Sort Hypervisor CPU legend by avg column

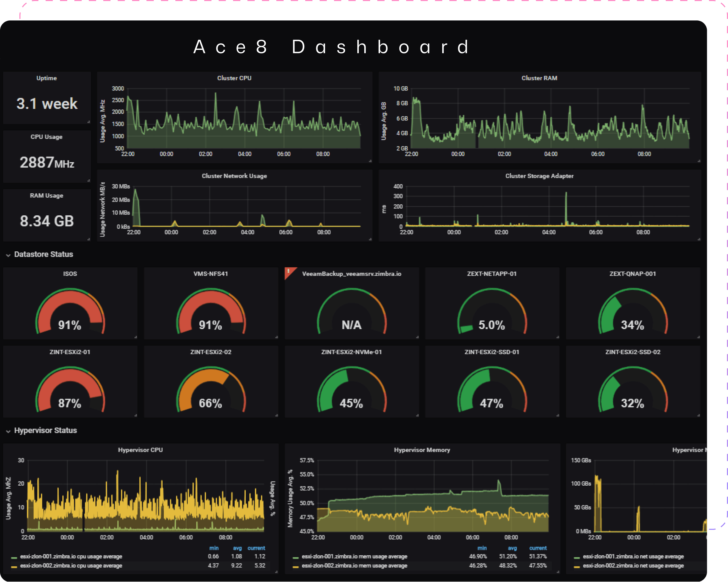tap(237, 548)
